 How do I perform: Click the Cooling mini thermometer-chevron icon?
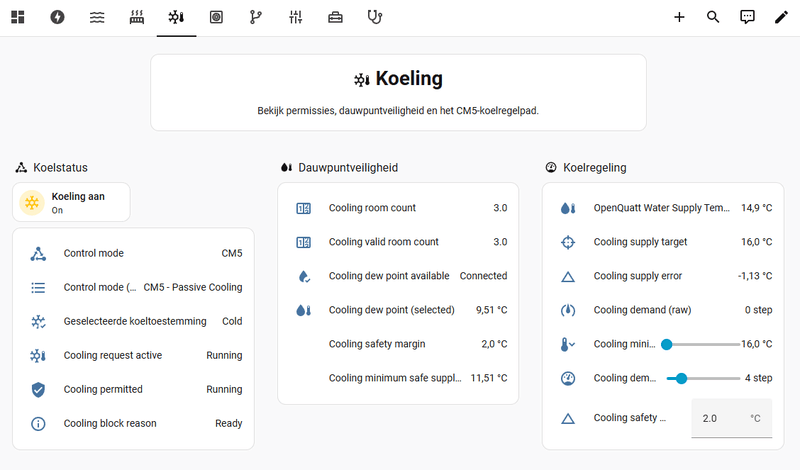(x=568, y=344)
